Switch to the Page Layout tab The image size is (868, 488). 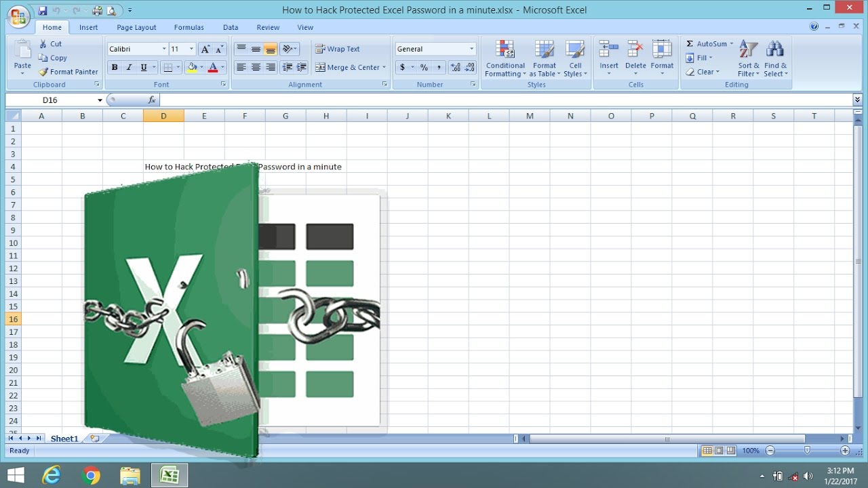point(136,27)
